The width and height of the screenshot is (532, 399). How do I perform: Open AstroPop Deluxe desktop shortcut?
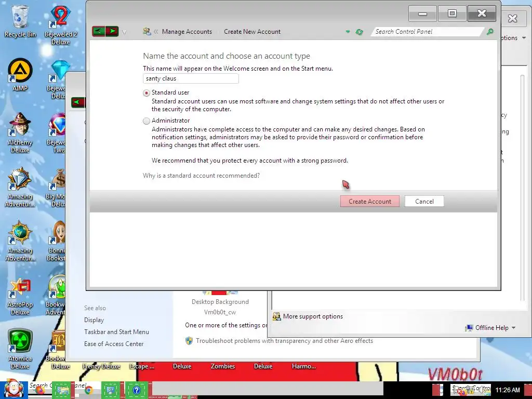coord(20,295)
